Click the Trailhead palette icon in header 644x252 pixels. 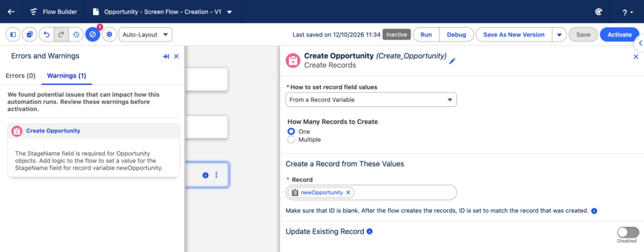pos(599,12)
